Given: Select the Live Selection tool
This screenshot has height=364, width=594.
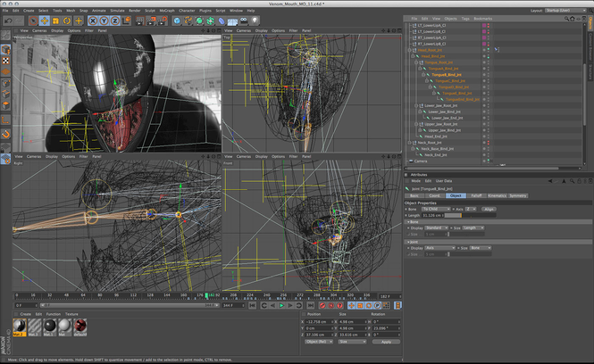Looking at the screenshot, I should coord(33,21).
